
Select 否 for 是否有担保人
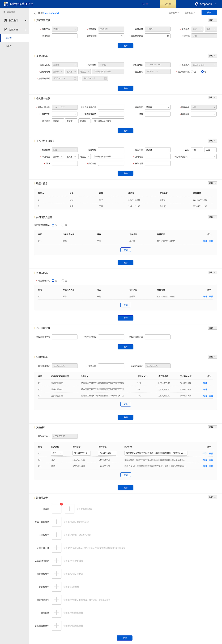pos(63,281)
